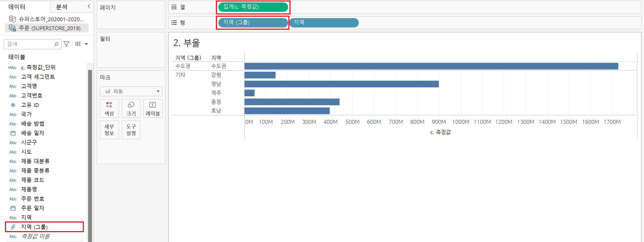
Task: Open the 레이블 (Label) marks card
Action: click(x=153, y=108)
